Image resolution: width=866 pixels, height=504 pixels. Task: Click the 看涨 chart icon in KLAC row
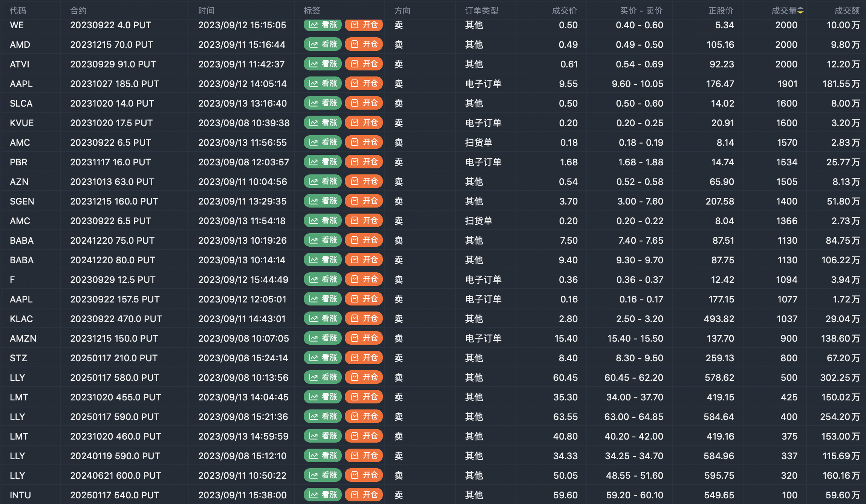pos(314,319)
